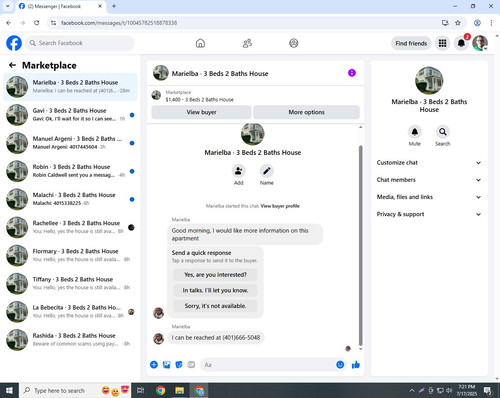Click the large listing photo in the right panel
Image resolution: width=500 pixels, height=398 pixels.
429,81
